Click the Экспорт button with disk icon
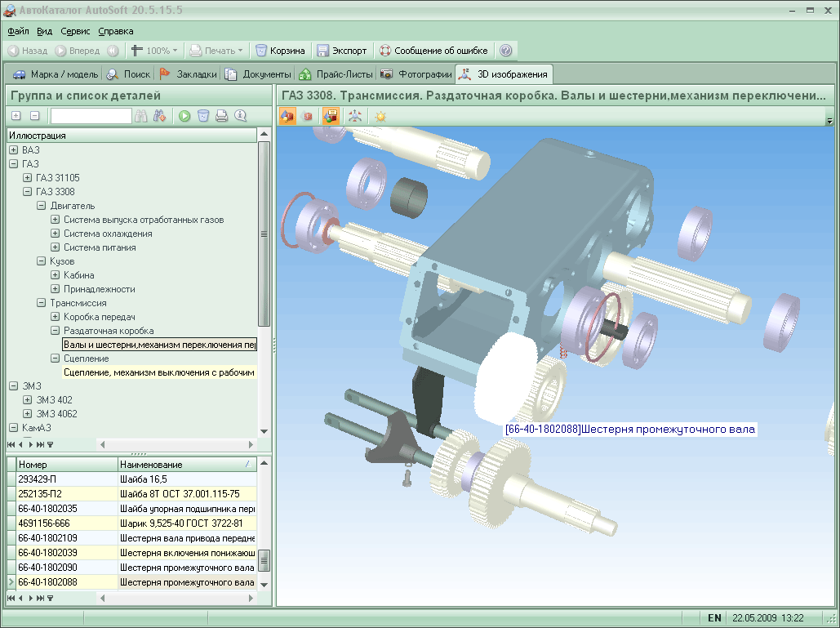840x628 pixels. pos(342,51)
